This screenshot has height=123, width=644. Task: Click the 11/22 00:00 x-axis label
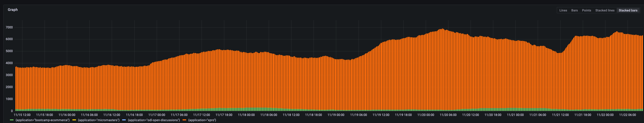[x=605, y=115]
